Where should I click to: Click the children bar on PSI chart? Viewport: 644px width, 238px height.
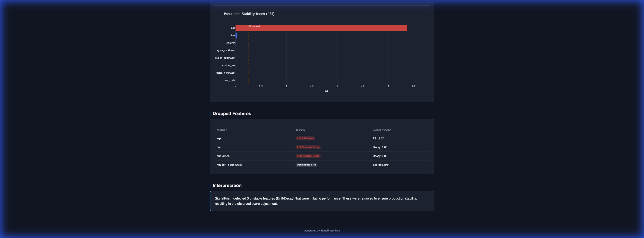[236, 43]
